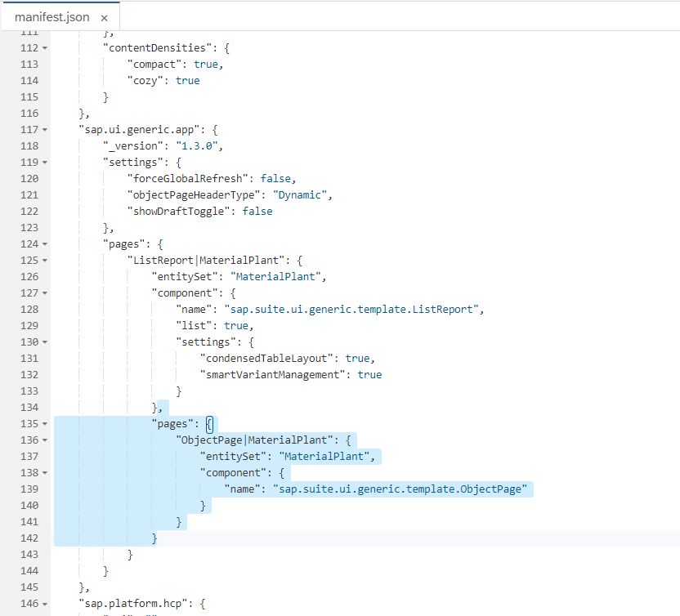
Task: Click the "true" value of compact
Action: [206, 64]
